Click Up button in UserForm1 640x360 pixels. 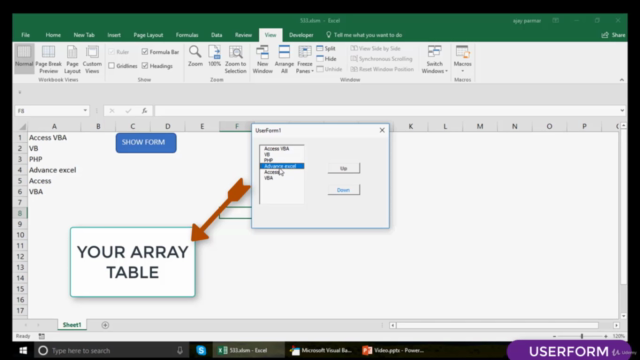344,168
